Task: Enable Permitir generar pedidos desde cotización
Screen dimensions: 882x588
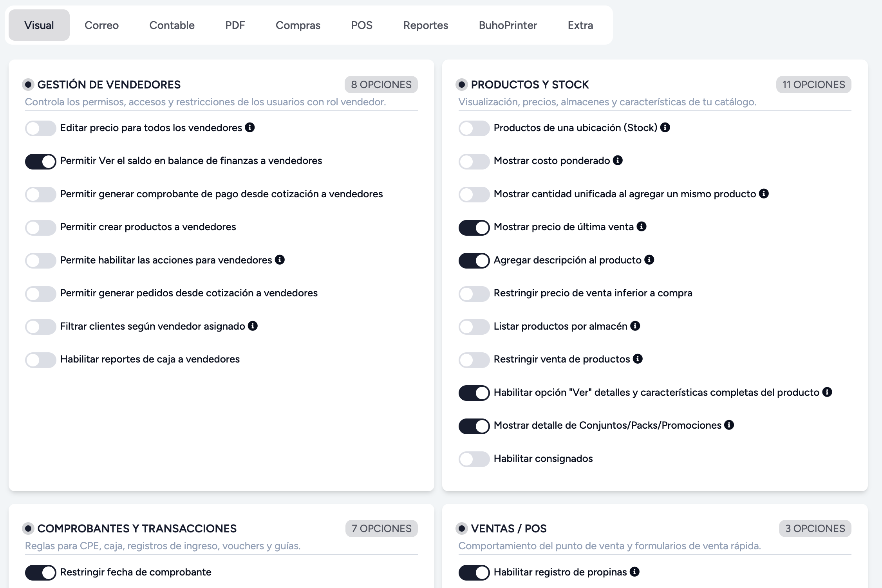Action: point(41,294)
